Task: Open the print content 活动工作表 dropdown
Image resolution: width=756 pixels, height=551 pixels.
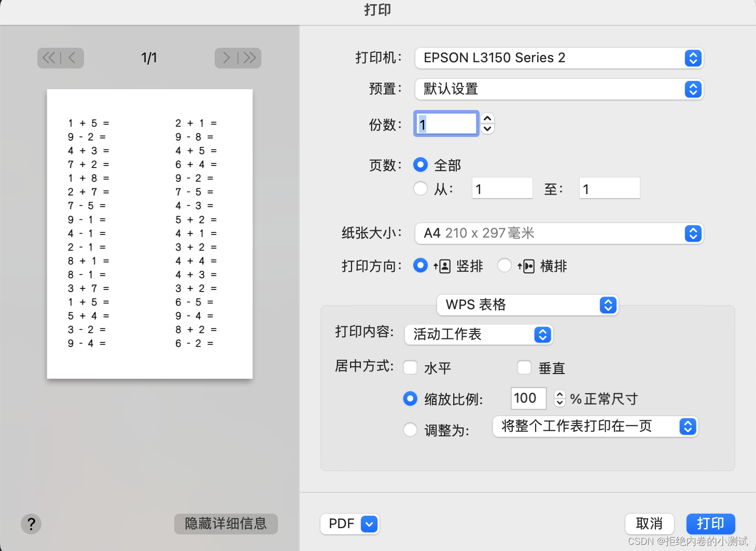Action: (479, 335)
